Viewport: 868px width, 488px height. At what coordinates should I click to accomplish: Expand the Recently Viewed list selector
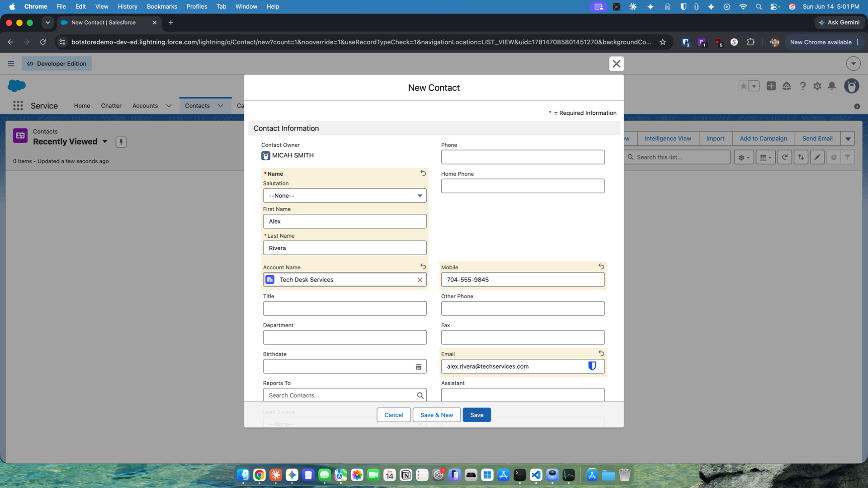pyautogui.click(x=105, y=141)
